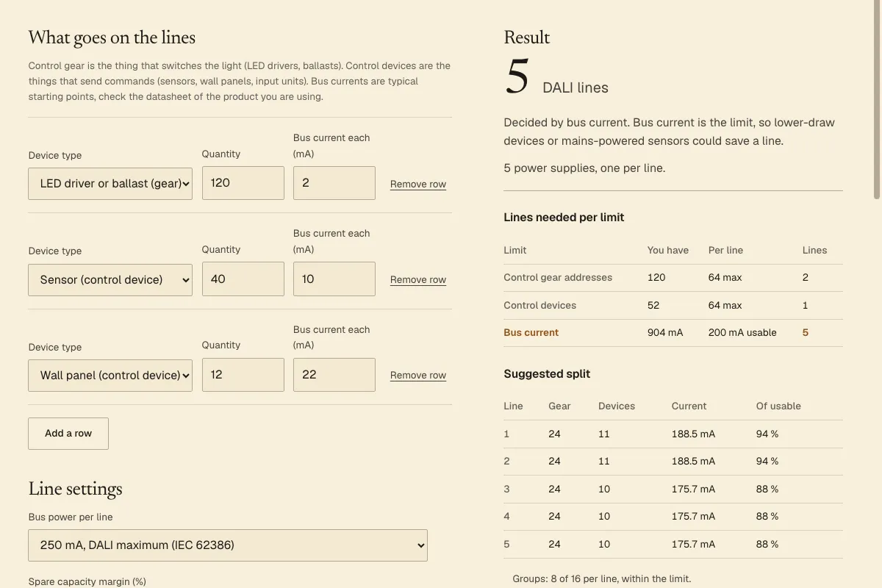Click the 'Per line' column header
This screenshot has height=588, width=882.
click(x=725, y=251)
